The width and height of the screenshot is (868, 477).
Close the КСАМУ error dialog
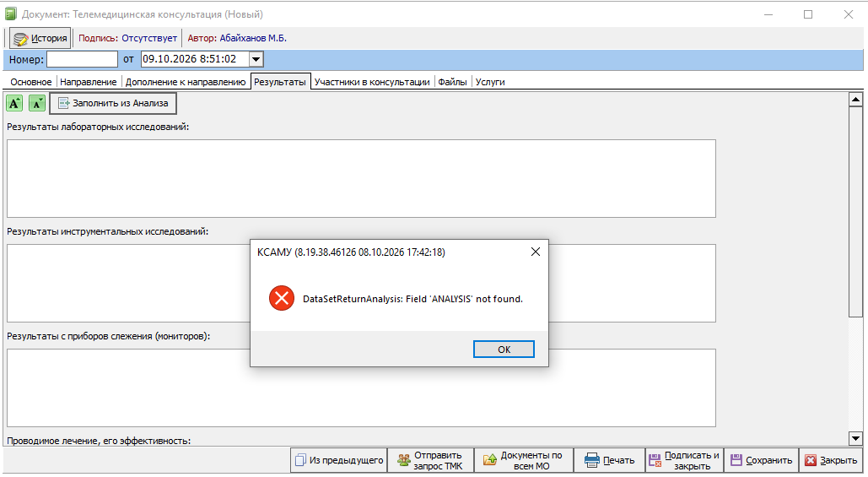point(536,252)
